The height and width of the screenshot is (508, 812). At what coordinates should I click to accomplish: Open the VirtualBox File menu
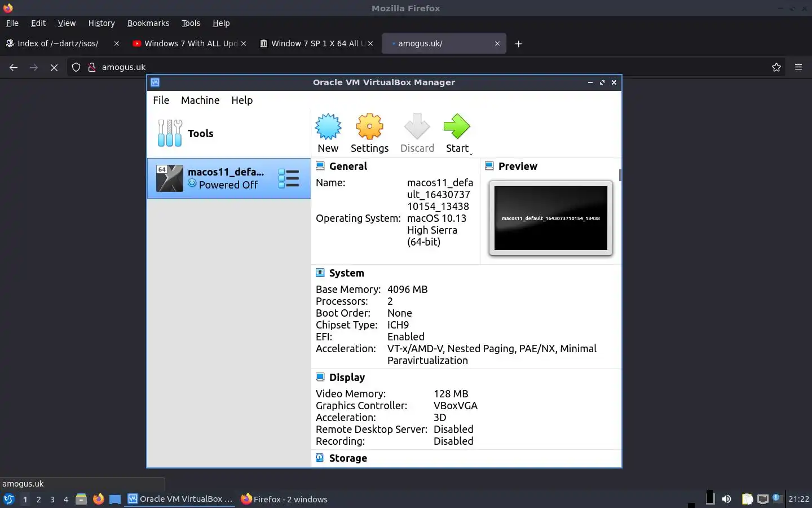click(161, 100)
